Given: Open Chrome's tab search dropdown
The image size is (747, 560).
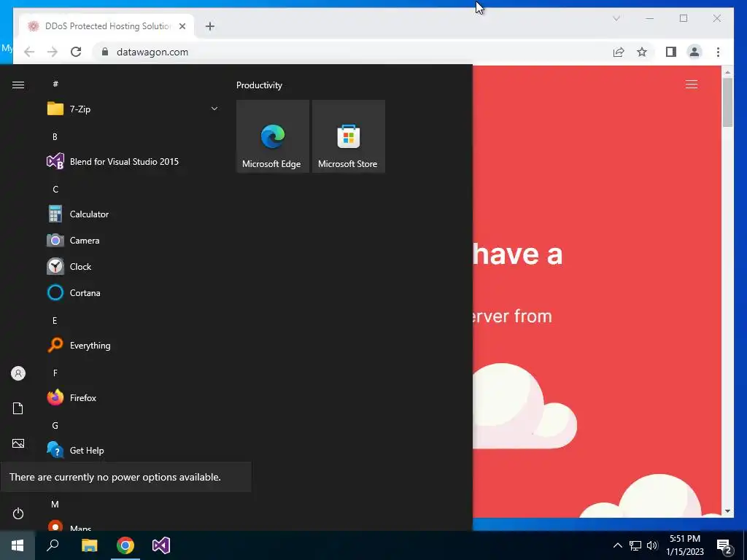Looking at the screenshot, I should coord(616,18).
